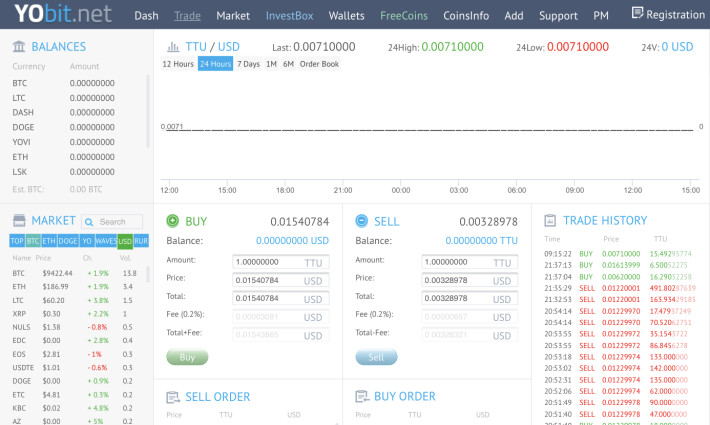Click the Trade History icon

550,220
